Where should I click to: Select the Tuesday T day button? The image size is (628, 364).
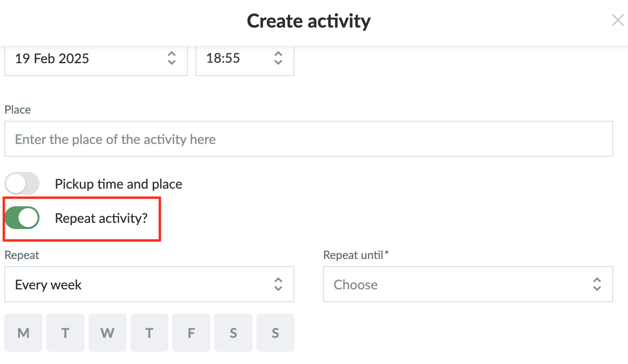point(66,333)
